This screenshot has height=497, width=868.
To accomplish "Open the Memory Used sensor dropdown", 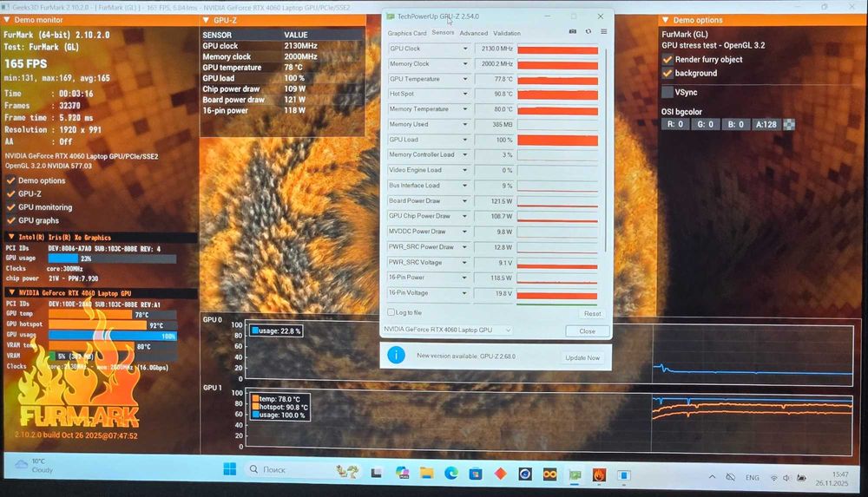I will (x=465, y=125).
